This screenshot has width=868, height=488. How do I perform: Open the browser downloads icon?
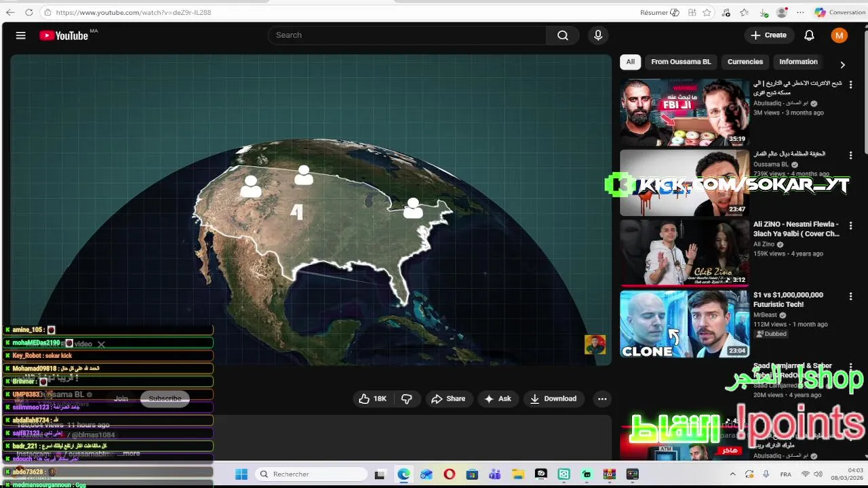(764, 12)
